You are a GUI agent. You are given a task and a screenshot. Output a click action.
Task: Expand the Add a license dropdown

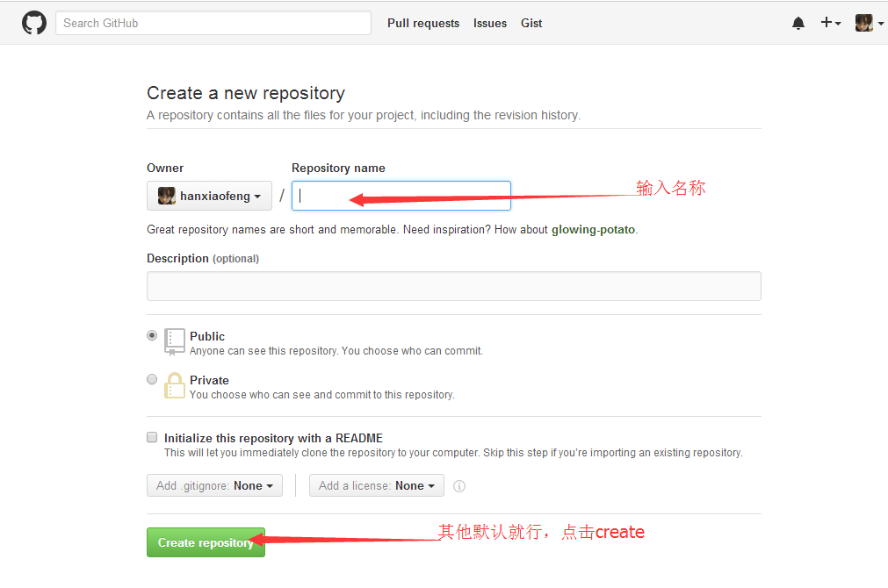point(377,485)
